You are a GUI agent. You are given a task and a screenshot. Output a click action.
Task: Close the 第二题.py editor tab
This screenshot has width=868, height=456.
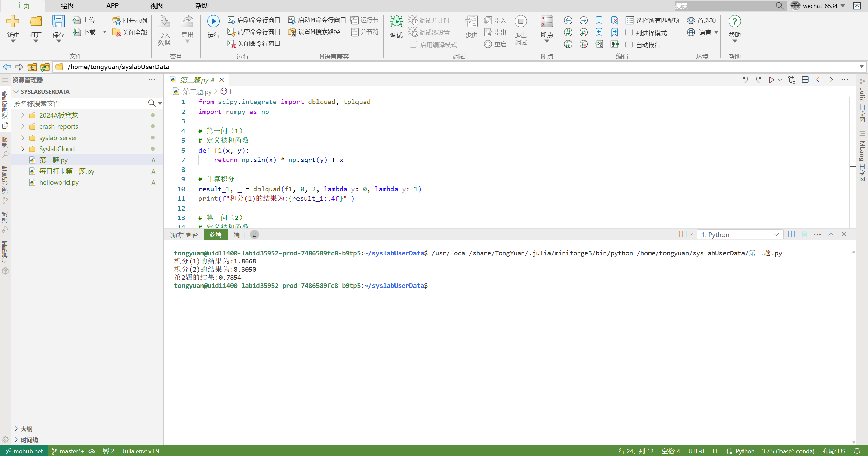pyautogui.click(x=222, y=80)
